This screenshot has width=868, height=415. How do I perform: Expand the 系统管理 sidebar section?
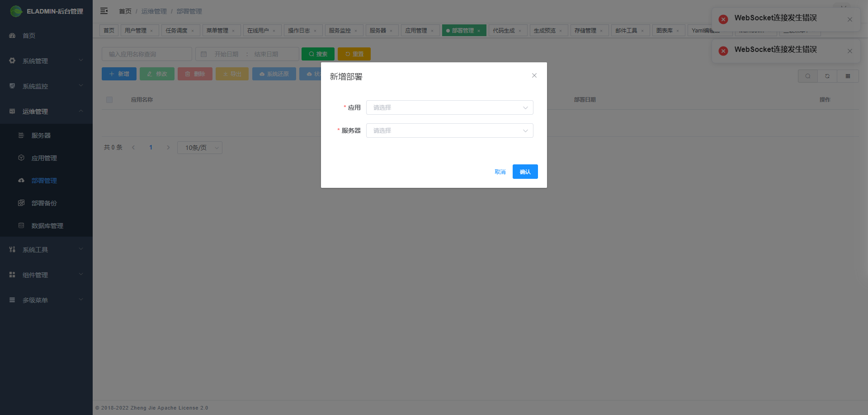[36, 61]
